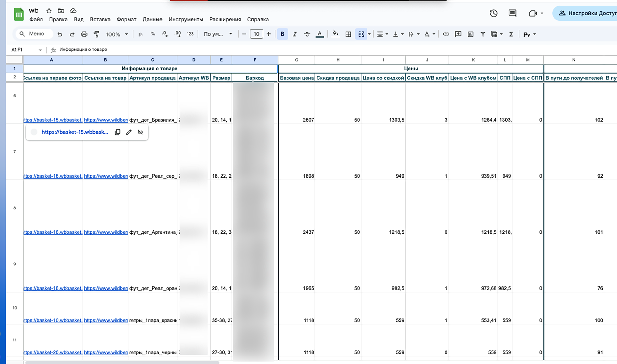Undo the last action
617x364 pixels.
click(60, 34)
